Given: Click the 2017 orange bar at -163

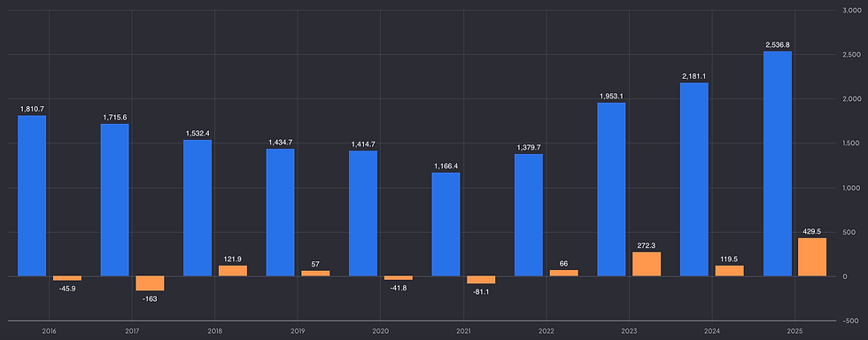Looking at the screenshot, I should click(x=150, y=283).
